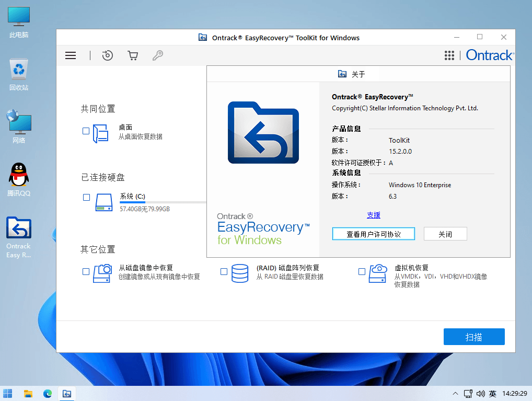Click the resume recovery history icon
532x401 pixels.
108,55
